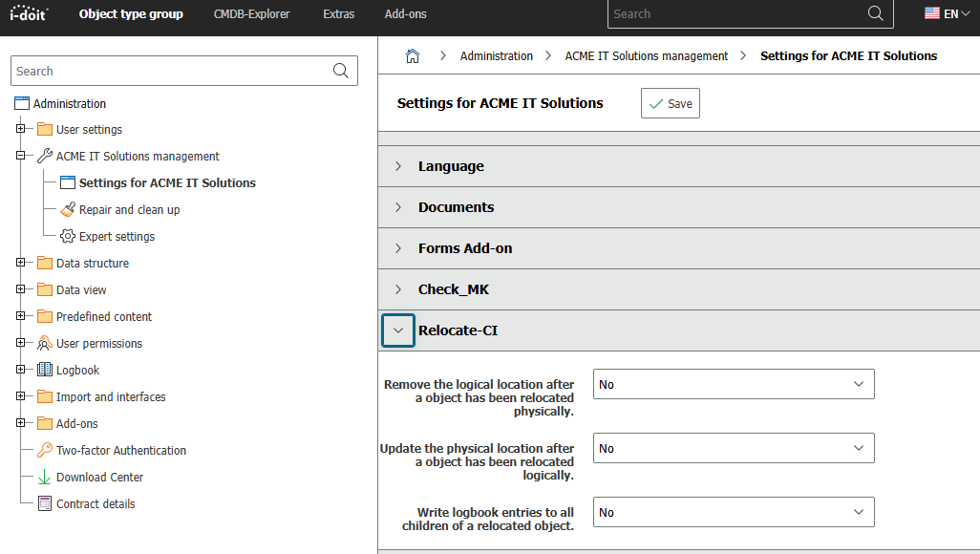
Task: Open the Write logbook entries dropdown
Action: pyautogui.click(x=734, y=512)
